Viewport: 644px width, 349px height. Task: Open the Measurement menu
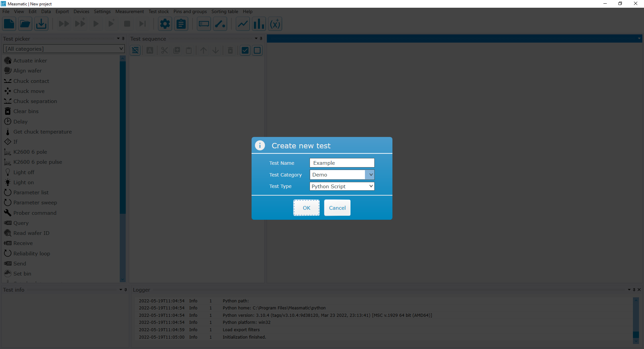(x=129, y=11)
